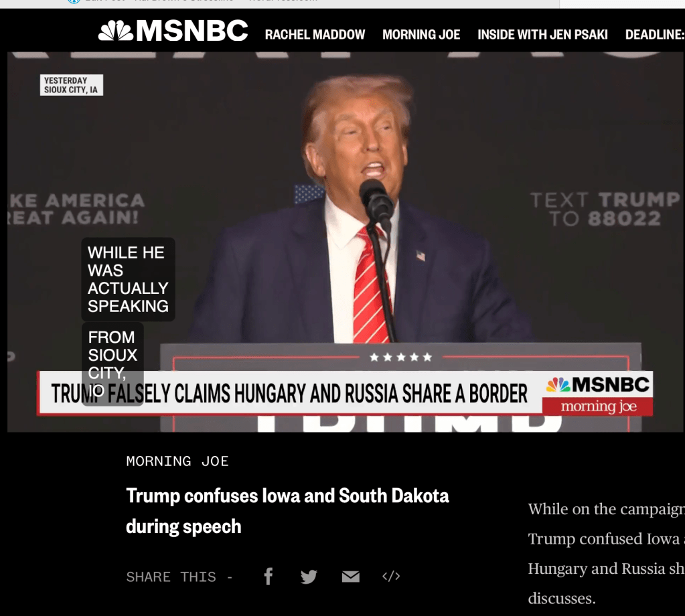Screen dimensions: 685x616
Task: Click the 'TEXT TRUMP TO 88022' video backdrop text
Action: [x=605, y=210]
